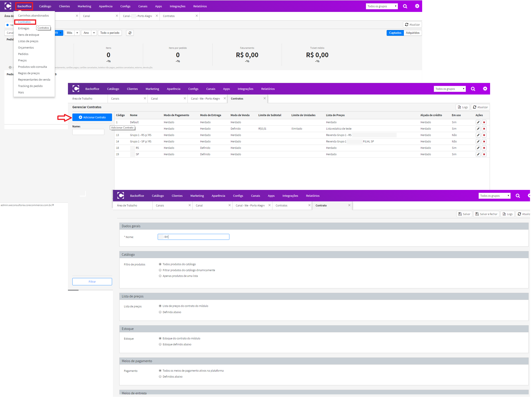
Task: Open Todos os grupos dropdown in top window
Action: pos(382,6)
